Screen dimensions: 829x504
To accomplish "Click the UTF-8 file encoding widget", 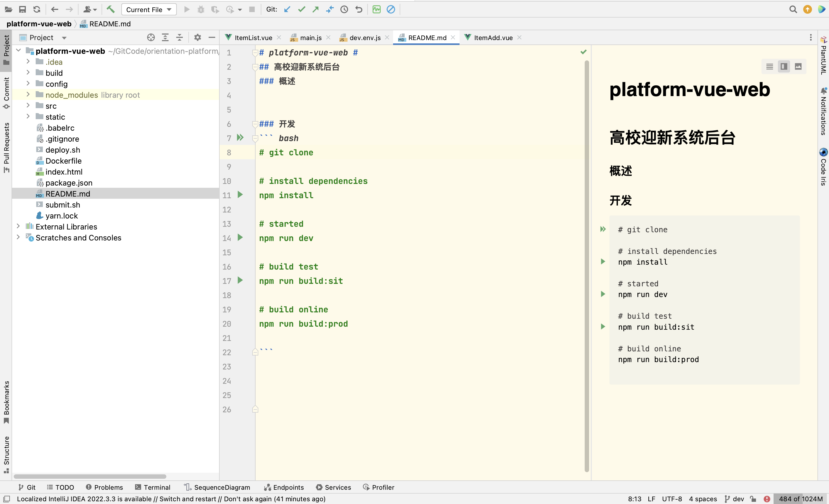I will pyautogui.click(x=672, y=499).
